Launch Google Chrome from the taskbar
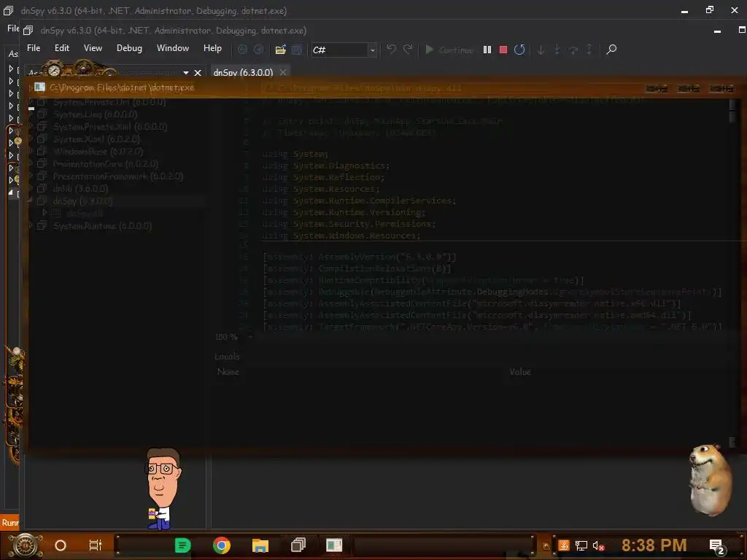The height and width of the screenshot is (560, 747). 222,545
